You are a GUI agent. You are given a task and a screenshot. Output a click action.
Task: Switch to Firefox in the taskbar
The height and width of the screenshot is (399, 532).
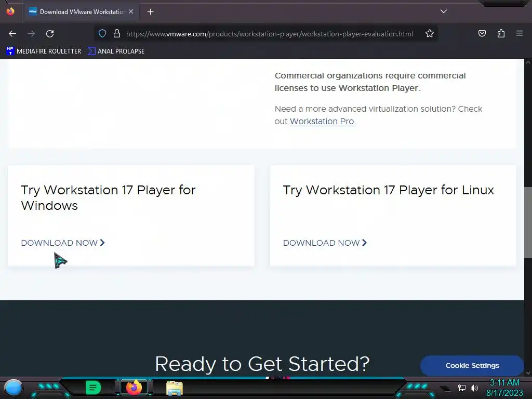(134, 388)
